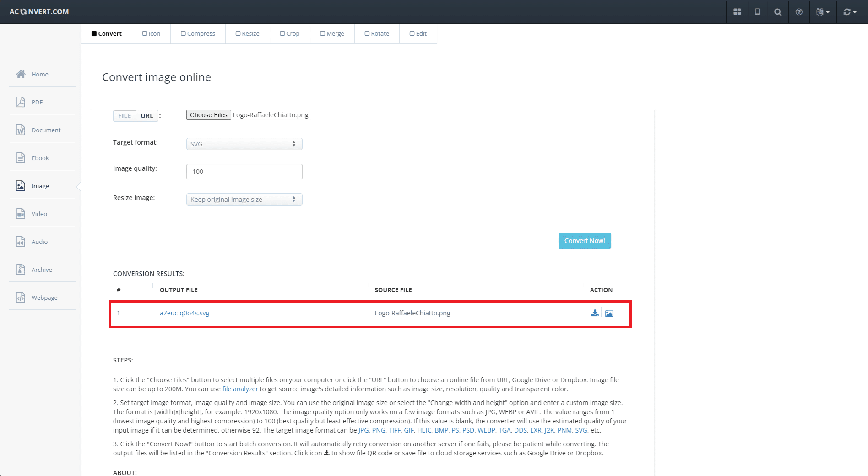
Task: Click the SVG format link in steps
Action: [x=581, y=430]
